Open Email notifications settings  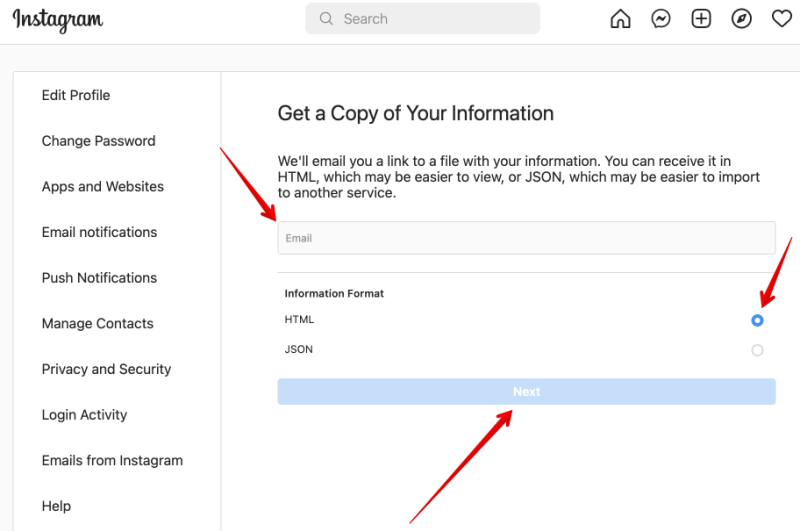point(99,232)
